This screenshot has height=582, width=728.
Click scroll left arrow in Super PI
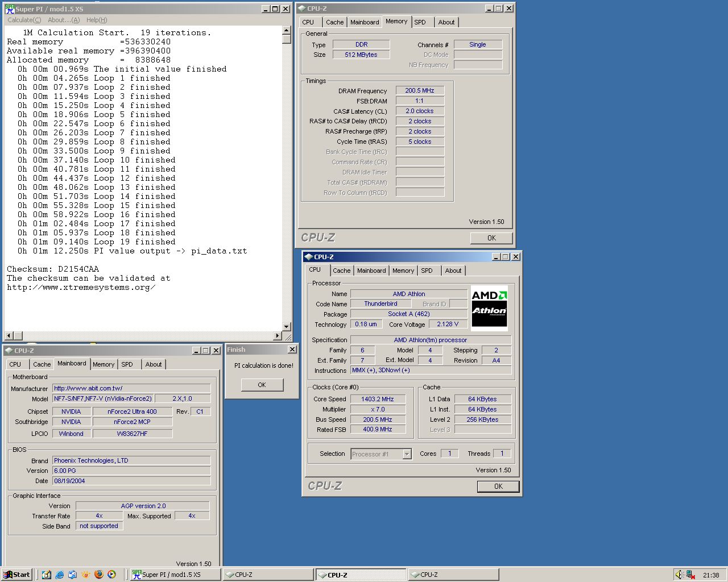point(9,336)
